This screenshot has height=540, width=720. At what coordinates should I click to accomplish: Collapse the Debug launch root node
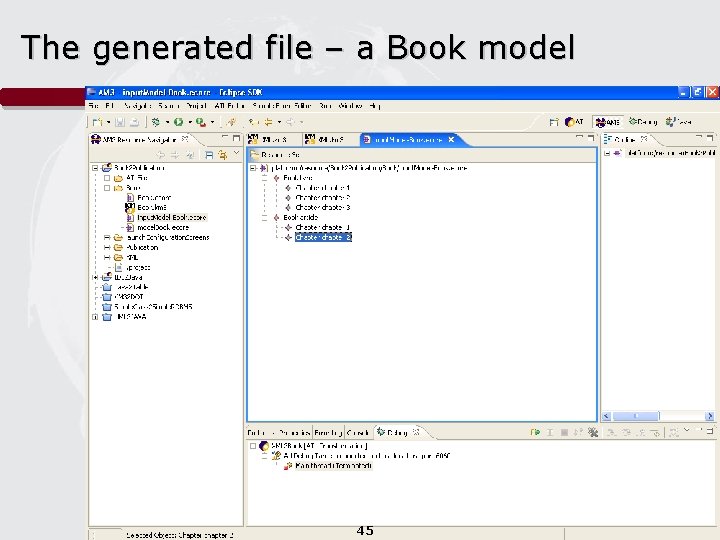(x=253, y=446)
